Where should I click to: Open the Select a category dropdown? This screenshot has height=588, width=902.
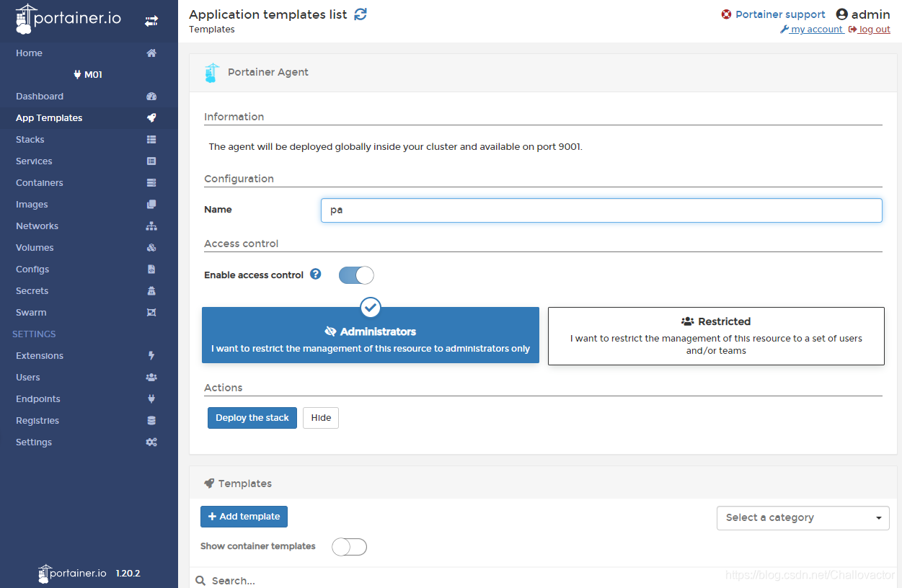point(803,517)
